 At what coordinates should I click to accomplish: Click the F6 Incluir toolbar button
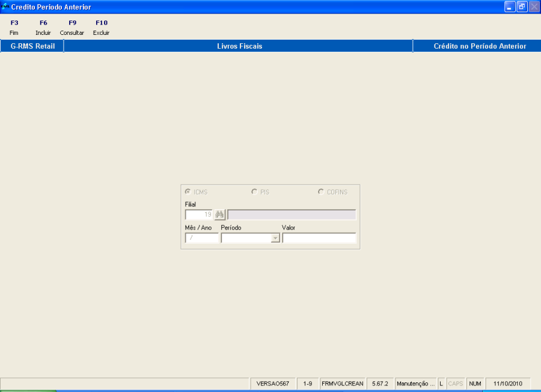point(43,28)
